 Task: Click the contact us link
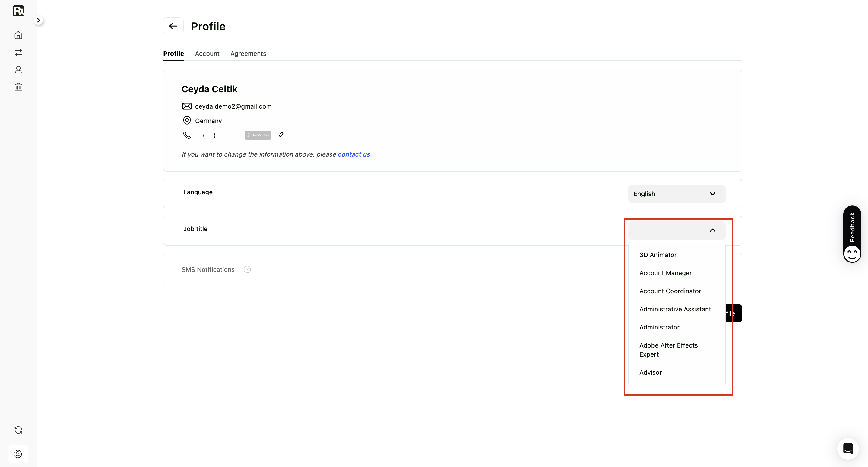354,154
